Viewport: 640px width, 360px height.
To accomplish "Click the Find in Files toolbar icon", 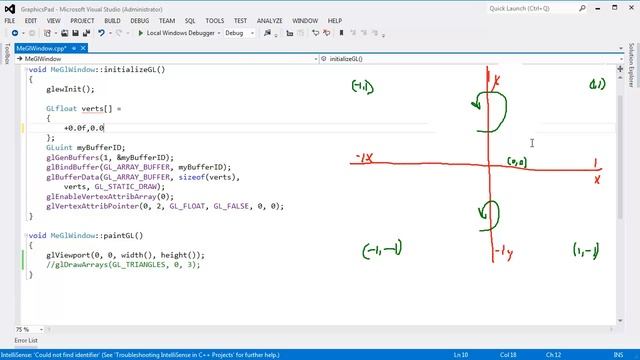I will tap(267, 33).
